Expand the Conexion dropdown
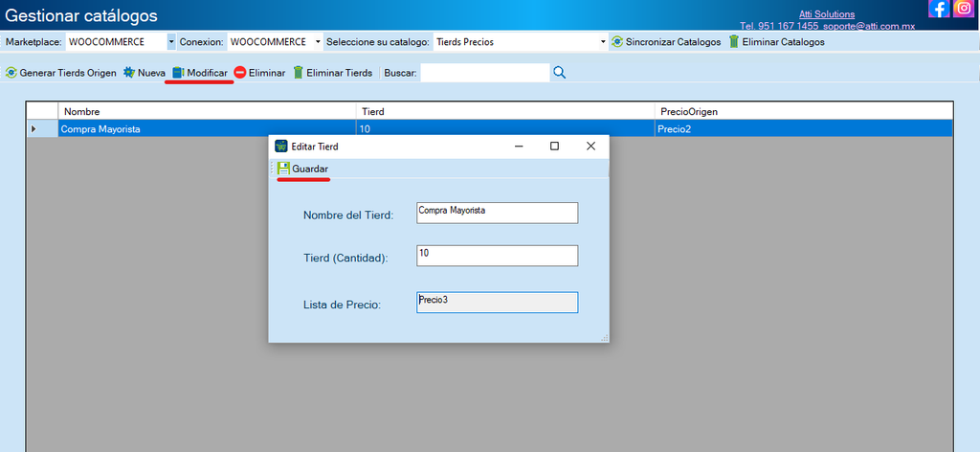980x452 pixels. [x=318, y=42]
